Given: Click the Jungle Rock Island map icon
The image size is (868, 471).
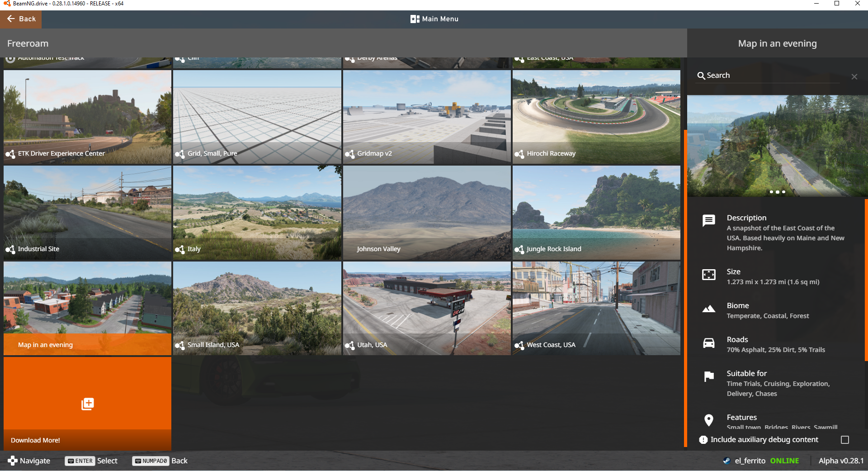Looking at the screenshot, I should coord(519,249).
